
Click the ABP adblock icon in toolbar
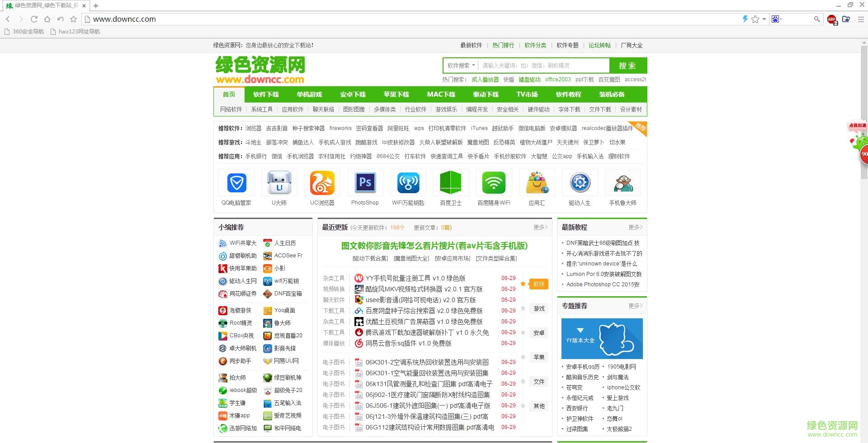pos(832,19)
